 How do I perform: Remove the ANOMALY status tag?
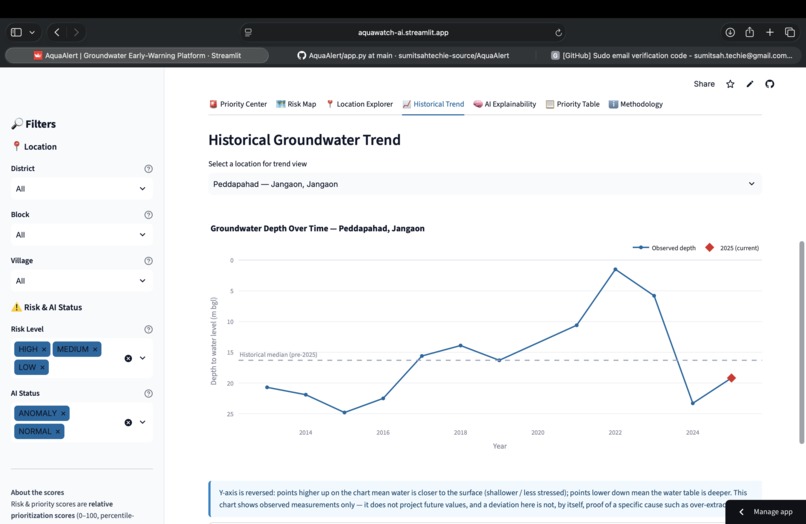click(63, 413)
